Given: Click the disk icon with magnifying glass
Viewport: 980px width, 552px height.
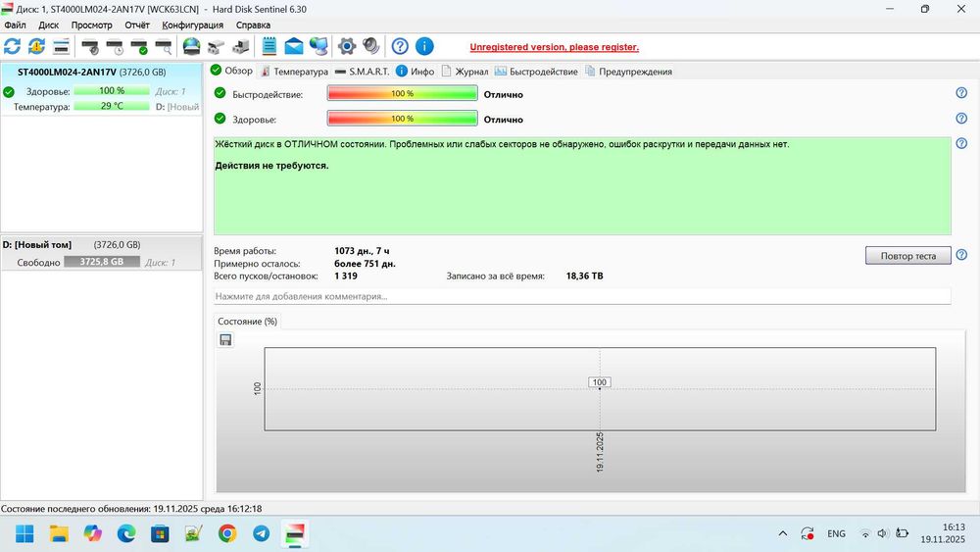Looking at the screenshot, I should (x=164, y=46).
